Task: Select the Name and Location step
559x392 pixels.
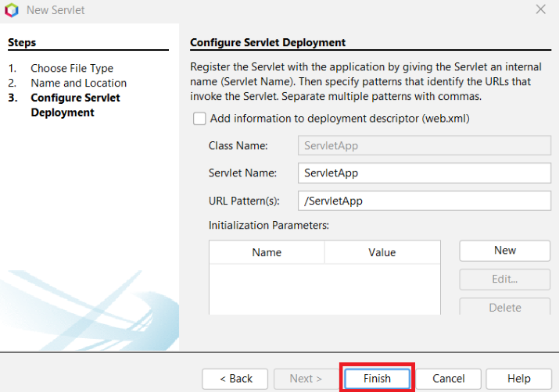Action: [78, 83]
